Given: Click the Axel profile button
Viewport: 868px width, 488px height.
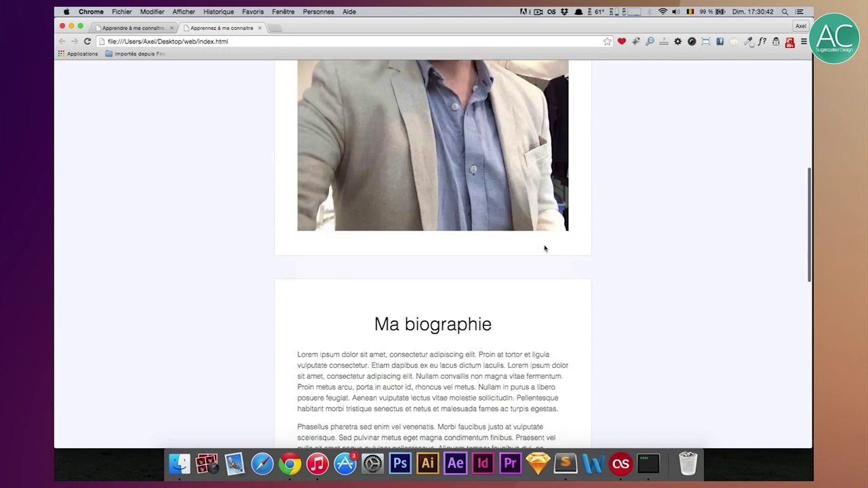Looking at the screenshot, I should click(801, 26).
